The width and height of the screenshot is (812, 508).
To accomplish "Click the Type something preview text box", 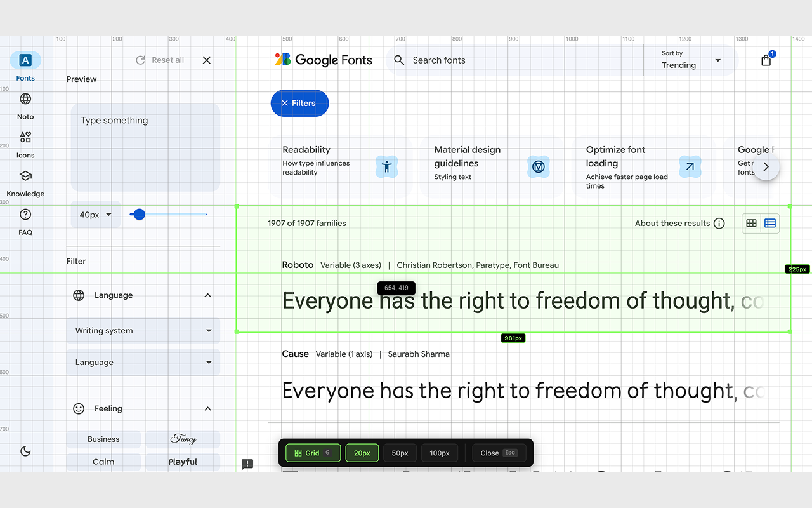I will tap(145, 147).
